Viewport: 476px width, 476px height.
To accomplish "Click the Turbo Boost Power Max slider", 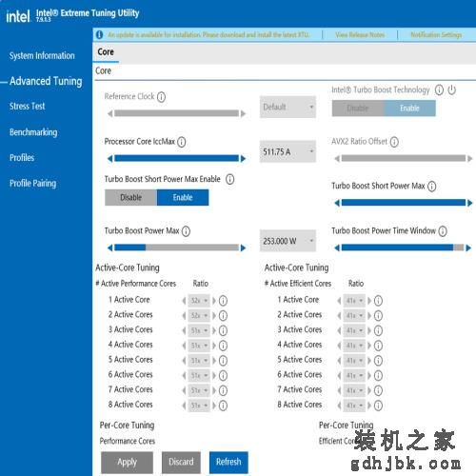I will click(176, 248).
